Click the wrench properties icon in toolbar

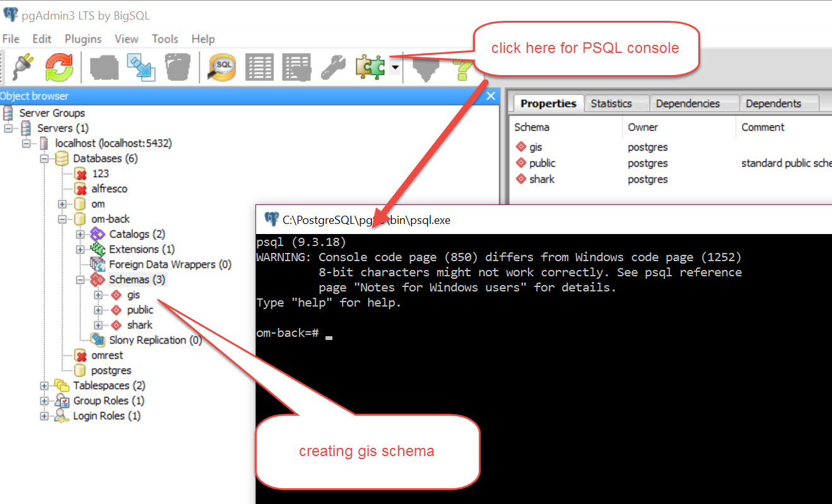333,67
